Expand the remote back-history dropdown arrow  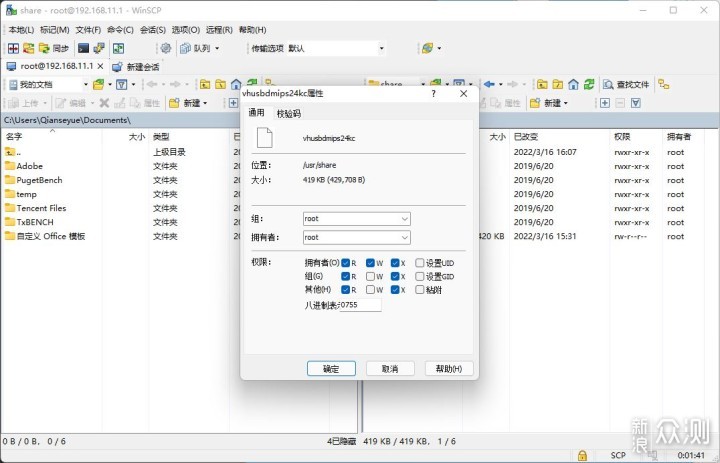click(501, 85)
